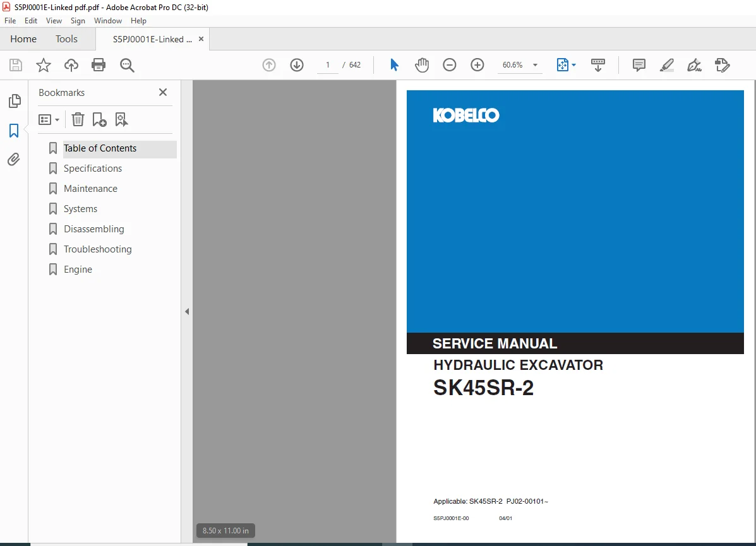
Task: Open Find text magnifier icon
Action: coord(128,65)
